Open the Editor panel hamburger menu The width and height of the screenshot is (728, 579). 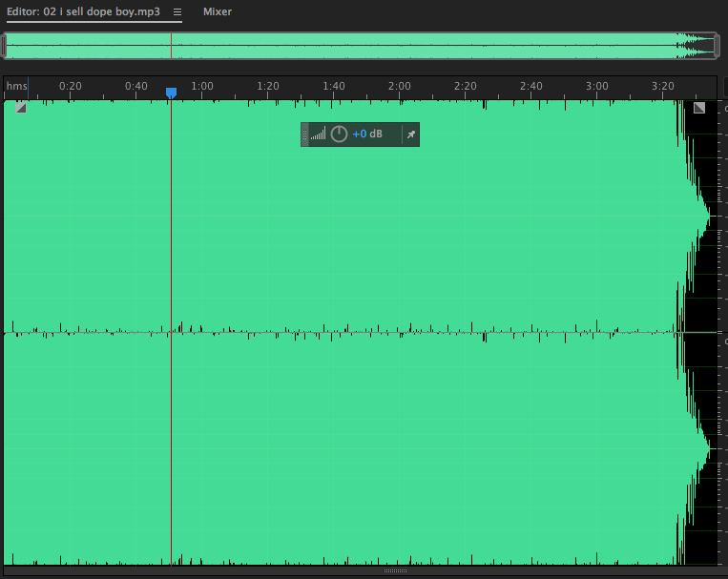click(x=177, y=12)
